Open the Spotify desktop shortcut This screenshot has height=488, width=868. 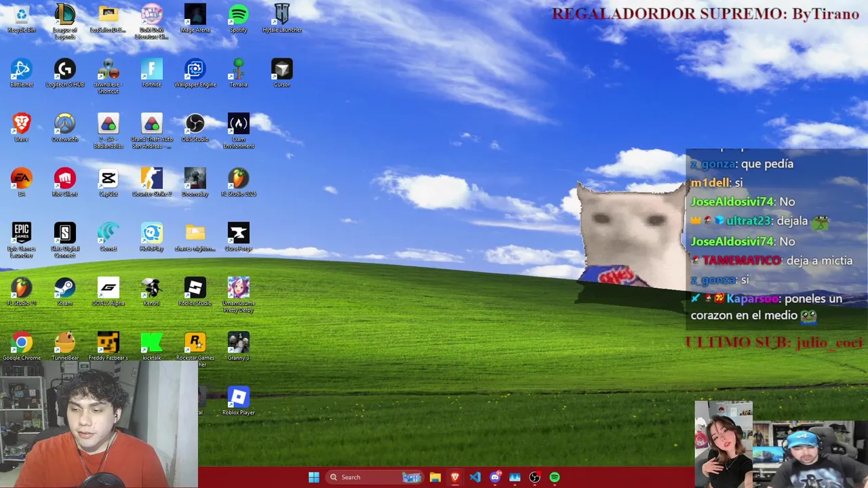[239, 18]
